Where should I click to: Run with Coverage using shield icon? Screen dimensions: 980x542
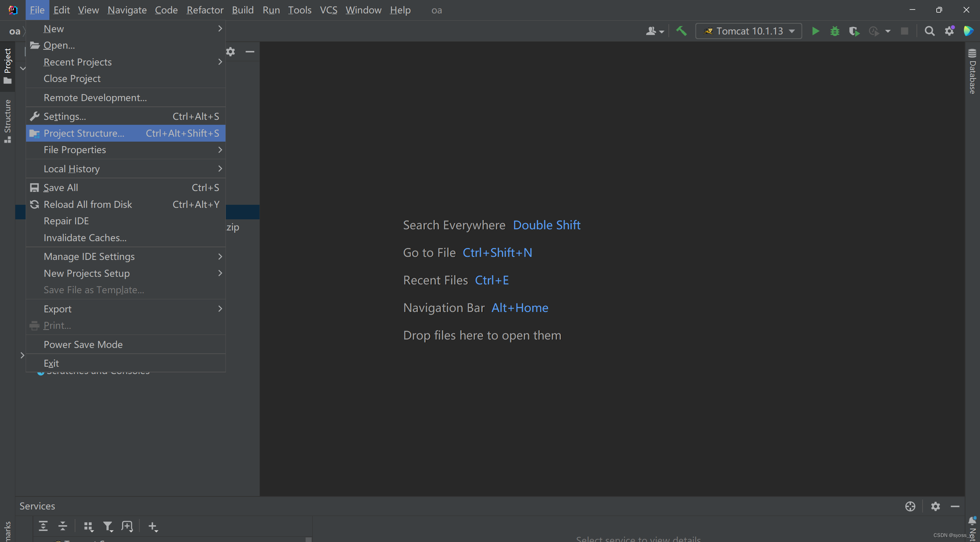pos(854,31)
